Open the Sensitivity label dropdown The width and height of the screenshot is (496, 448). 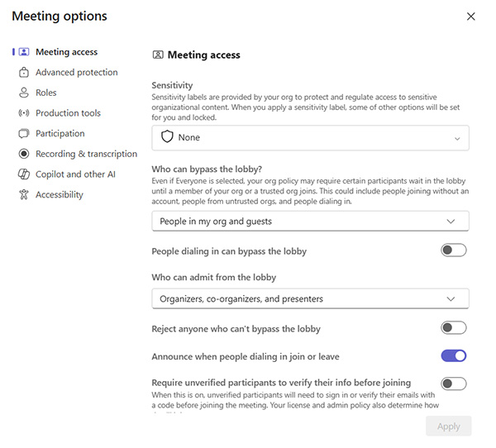pyautogui.click(x=310, y=138)
